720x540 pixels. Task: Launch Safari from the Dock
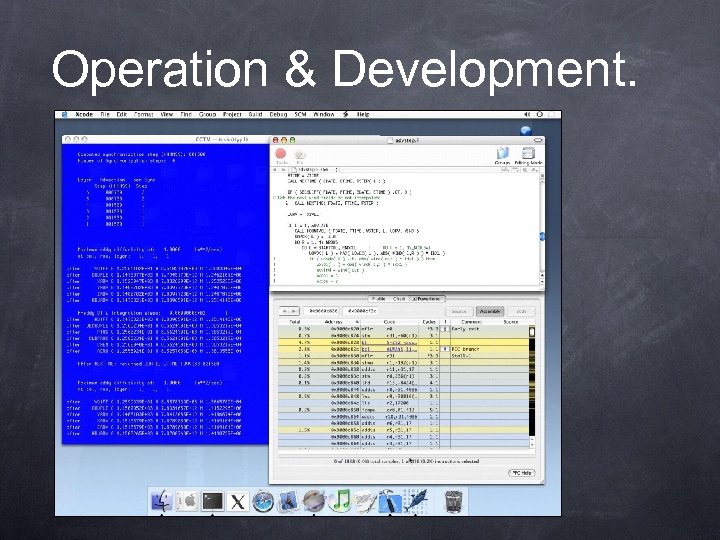click(x=263, y=501)
